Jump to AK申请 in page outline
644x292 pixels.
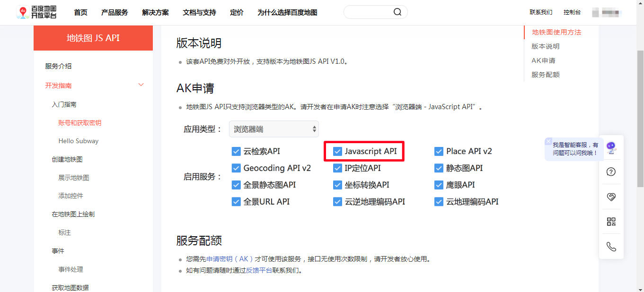543,60
